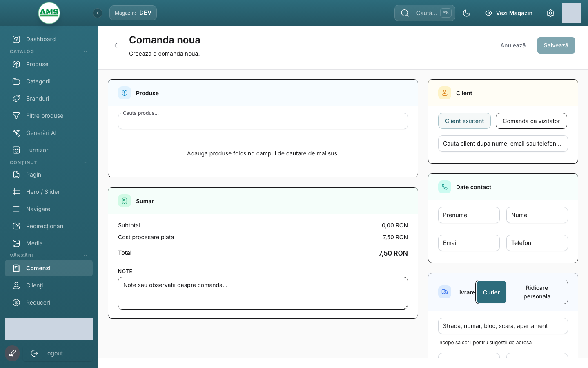Go to the Reduceri menu item
588x368 pixels.
point(49,303)
